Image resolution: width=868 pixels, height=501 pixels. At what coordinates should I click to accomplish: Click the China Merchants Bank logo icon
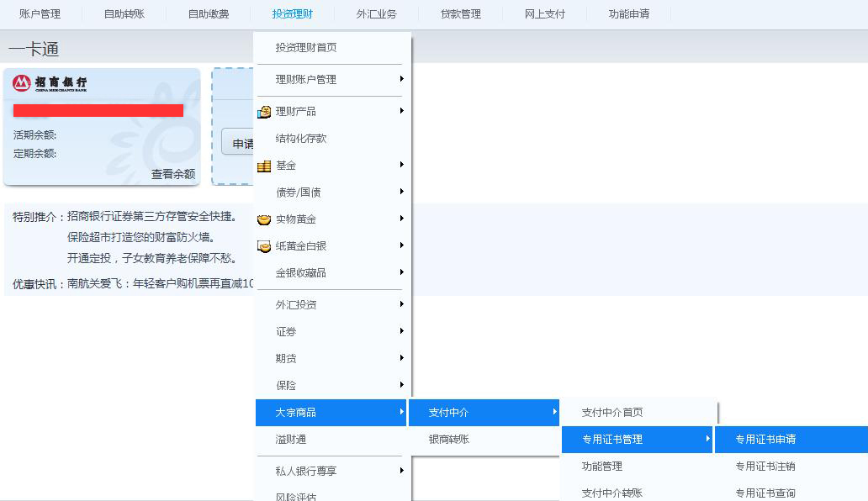[x=22, y=83]
